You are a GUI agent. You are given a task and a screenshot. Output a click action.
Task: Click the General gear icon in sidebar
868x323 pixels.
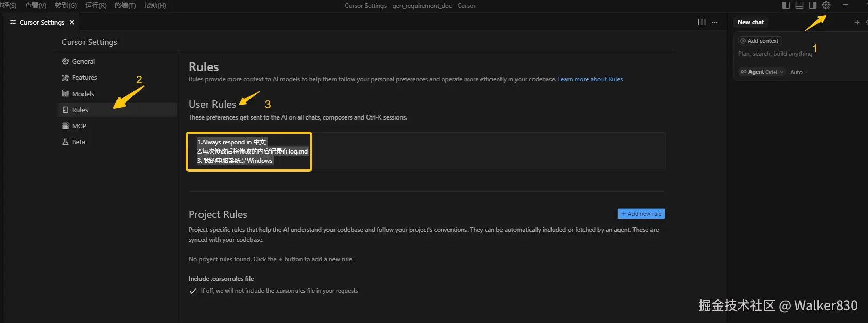click(65, 61)
